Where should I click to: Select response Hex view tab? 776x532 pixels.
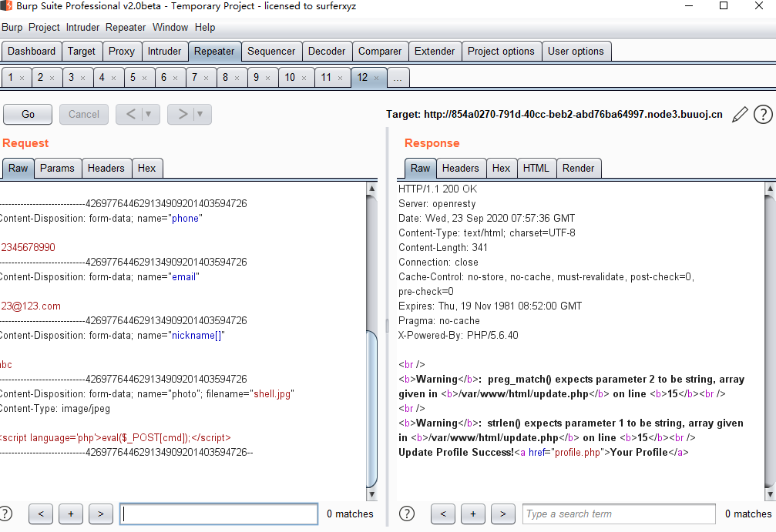tap(502, 168)
